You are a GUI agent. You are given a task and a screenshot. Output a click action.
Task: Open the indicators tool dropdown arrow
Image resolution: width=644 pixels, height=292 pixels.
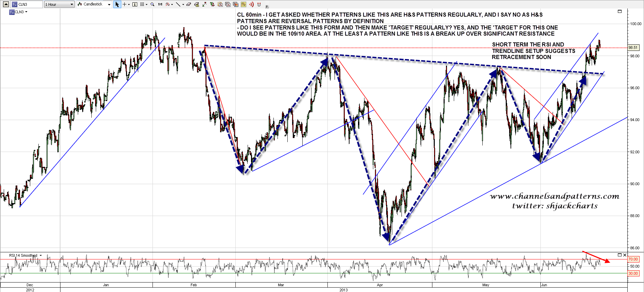(x=172, y=4)
